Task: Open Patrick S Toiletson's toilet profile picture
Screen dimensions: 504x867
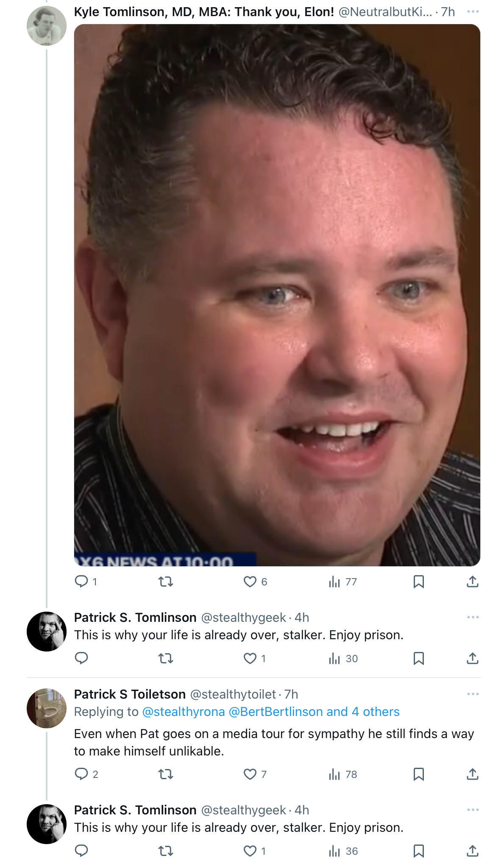Action: point(47,708)
